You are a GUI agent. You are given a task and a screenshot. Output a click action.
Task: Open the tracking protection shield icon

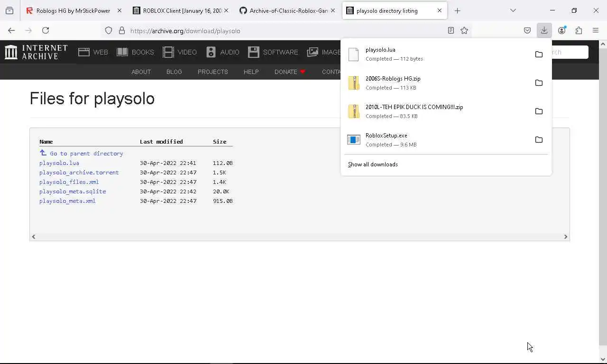[x=109, y=31]
